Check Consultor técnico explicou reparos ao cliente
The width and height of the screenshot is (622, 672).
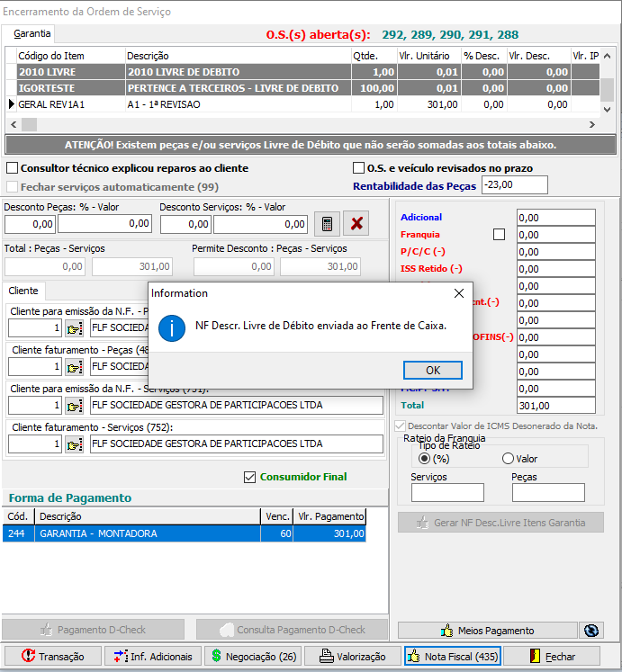(12, 168)
